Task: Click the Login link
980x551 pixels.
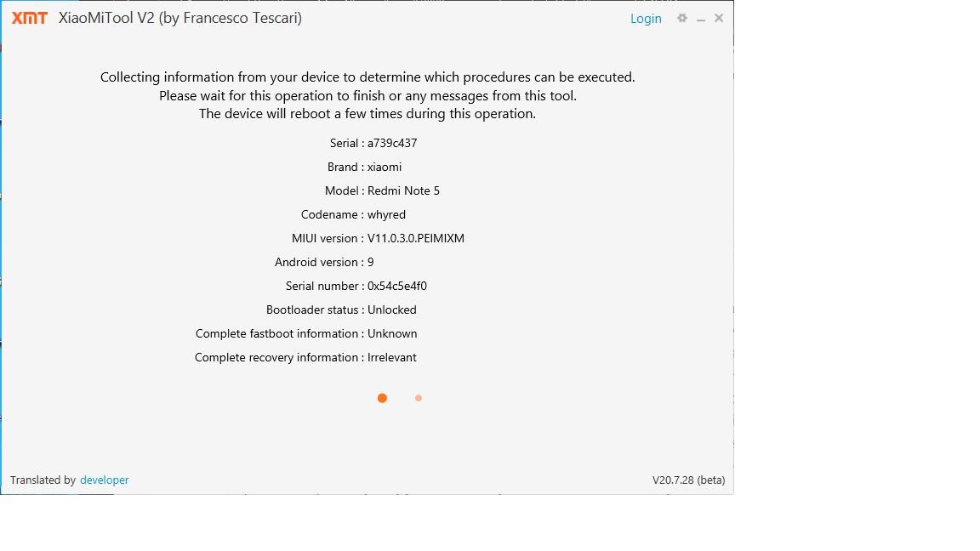Action: (646, 19)
